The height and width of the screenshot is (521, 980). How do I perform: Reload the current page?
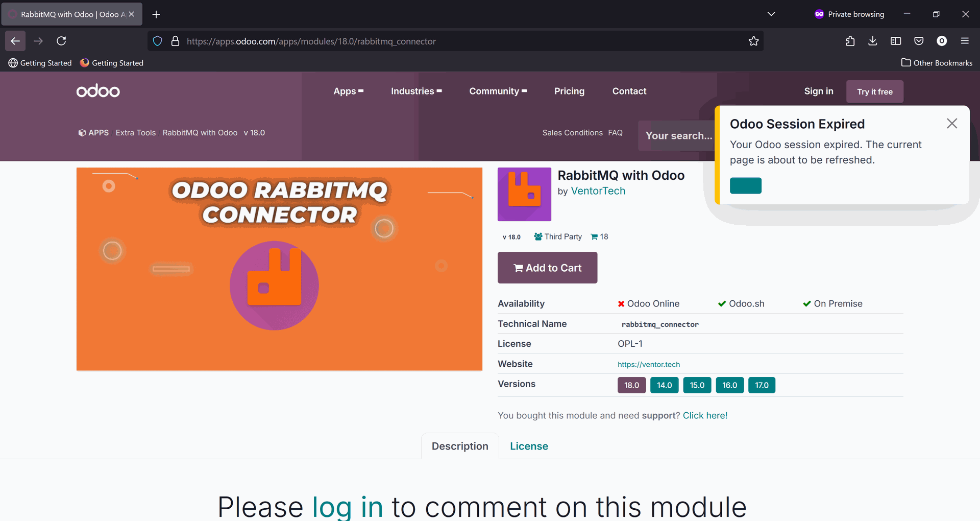click(61, 41)
